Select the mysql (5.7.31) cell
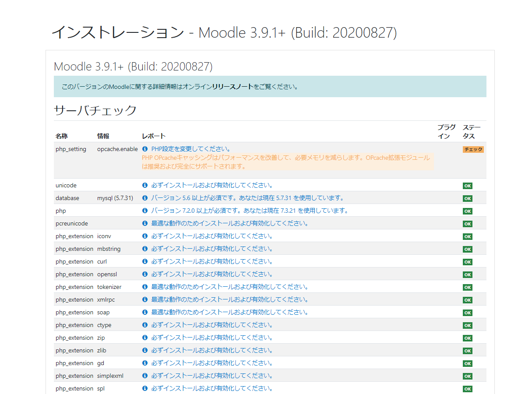The height and width of the screenshot is (394, 532). click(x=115, y=198)
